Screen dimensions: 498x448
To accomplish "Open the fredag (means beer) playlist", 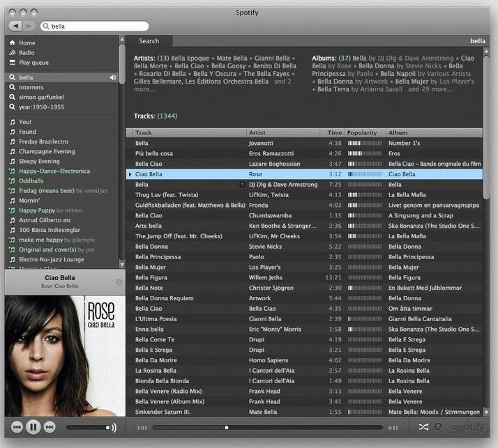I will coord(46,191).
